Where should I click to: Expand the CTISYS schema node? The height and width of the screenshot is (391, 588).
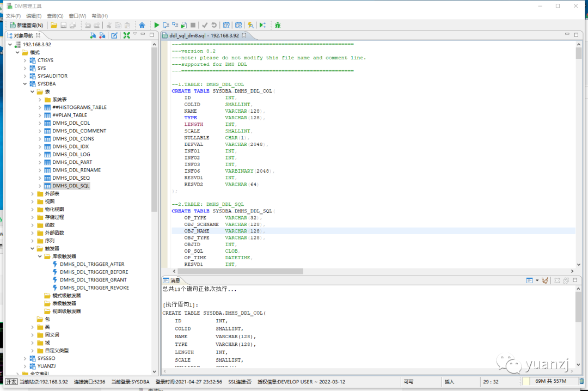pos(25,60)
